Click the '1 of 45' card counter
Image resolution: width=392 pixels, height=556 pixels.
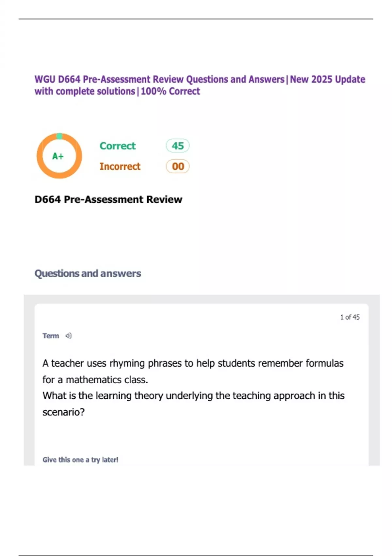[x=350, y=317]
